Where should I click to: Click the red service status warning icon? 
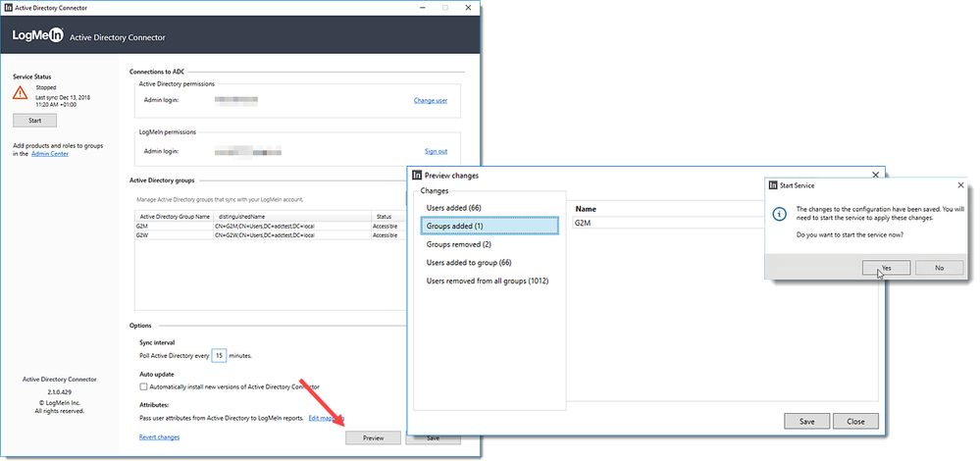click(x=21, y=92)
